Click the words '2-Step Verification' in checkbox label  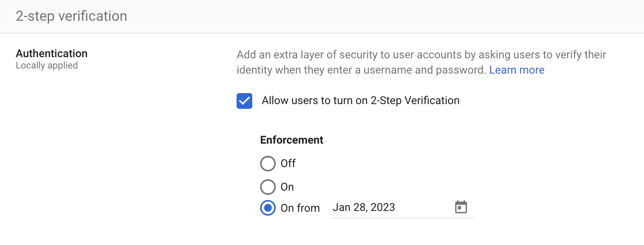[415, 101]
